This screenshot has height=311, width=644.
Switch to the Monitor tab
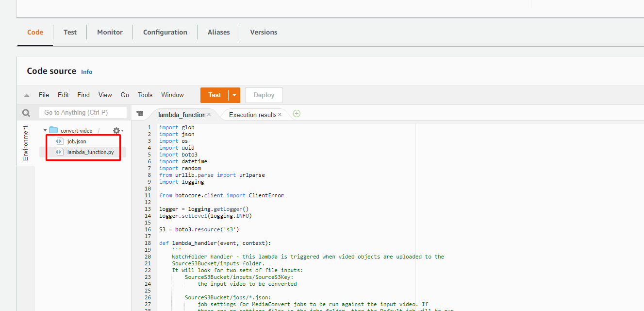pos(110,32)
